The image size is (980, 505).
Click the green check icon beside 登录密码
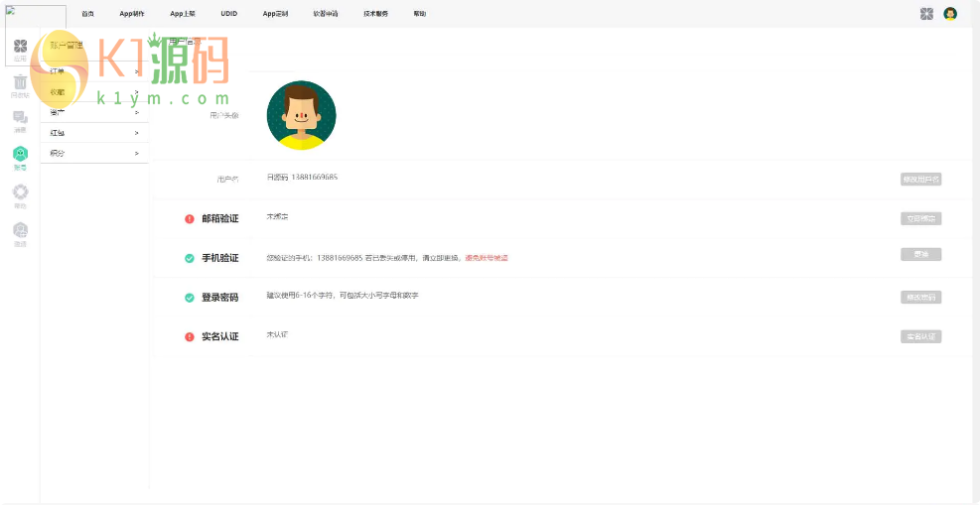pos(190,298)
